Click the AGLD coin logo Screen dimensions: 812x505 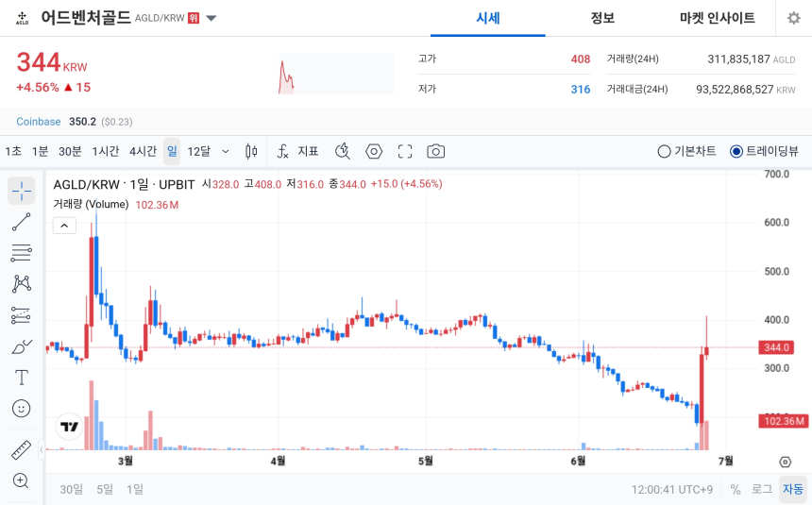pos(23,18)
